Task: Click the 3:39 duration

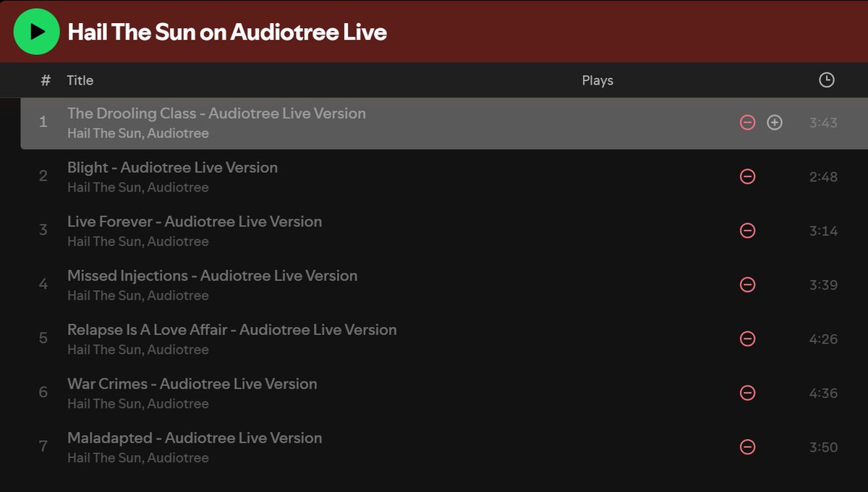Action: click(x=823, y=285)
